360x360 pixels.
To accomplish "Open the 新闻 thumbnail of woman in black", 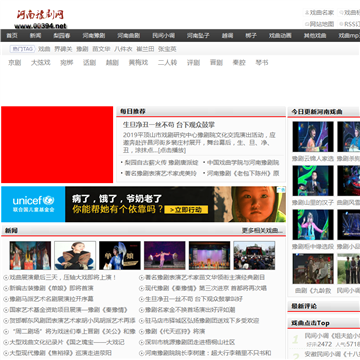I will (x=75, y=255).
